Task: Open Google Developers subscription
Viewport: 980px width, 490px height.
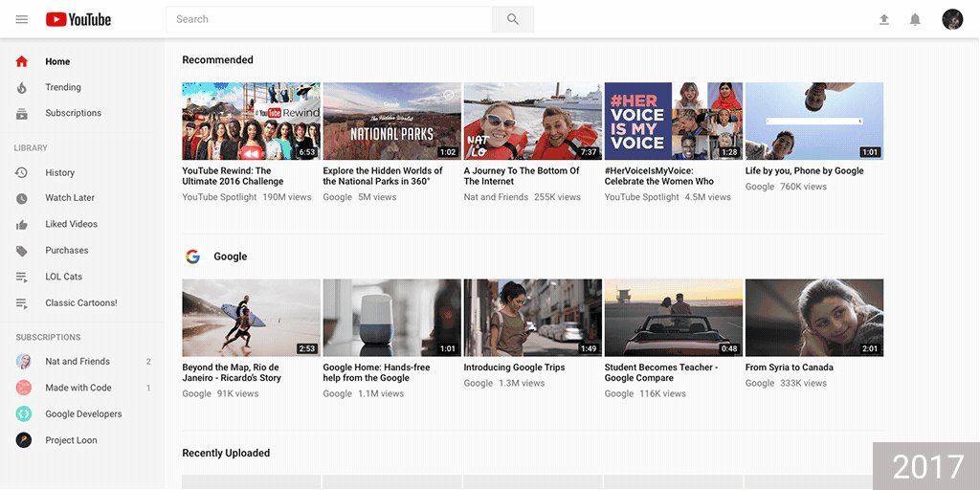Action: point(82,413)
